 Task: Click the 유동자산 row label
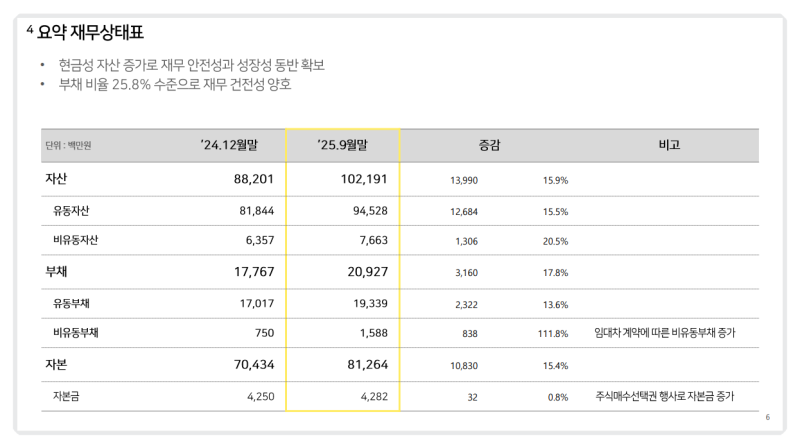pyautogui.click(x=72, y=211)
